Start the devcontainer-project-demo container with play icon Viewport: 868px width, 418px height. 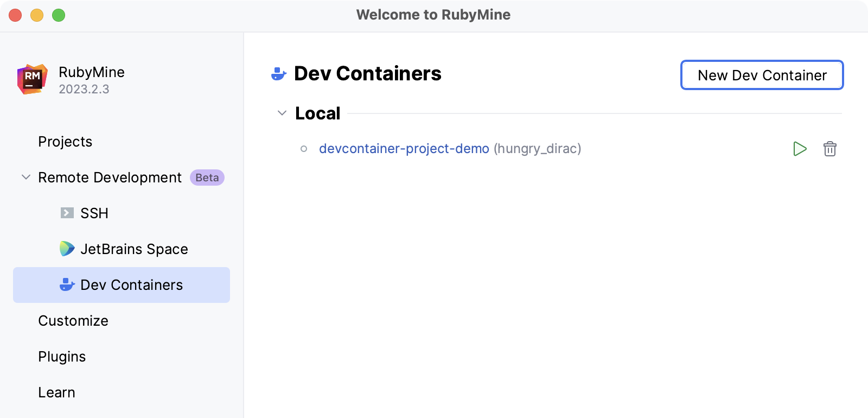tap(800, 149)
